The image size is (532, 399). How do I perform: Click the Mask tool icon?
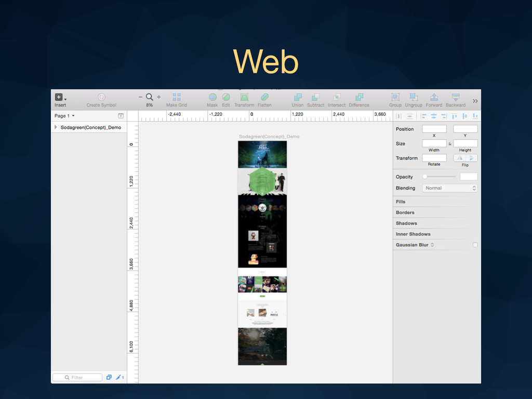212,97
